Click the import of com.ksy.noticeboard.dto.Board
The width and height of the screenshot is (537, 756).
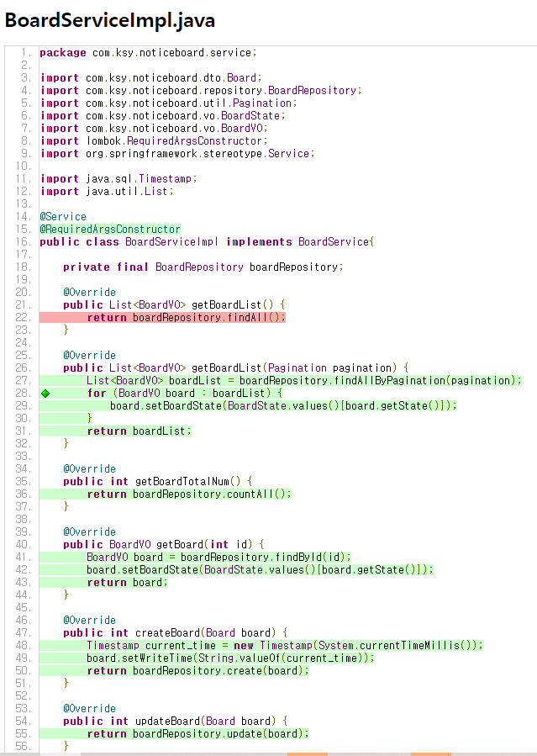pos(150,77)
